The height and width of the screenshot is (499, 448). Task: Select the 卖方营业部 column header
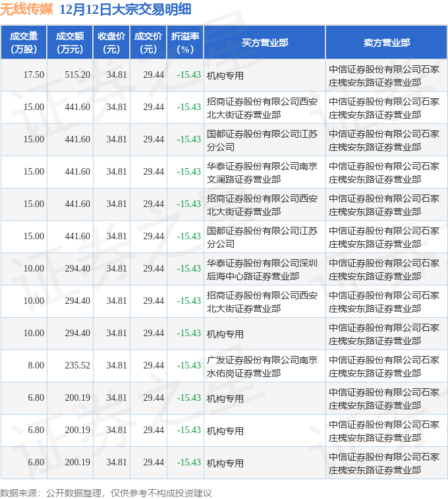click(x=387, y=43)
